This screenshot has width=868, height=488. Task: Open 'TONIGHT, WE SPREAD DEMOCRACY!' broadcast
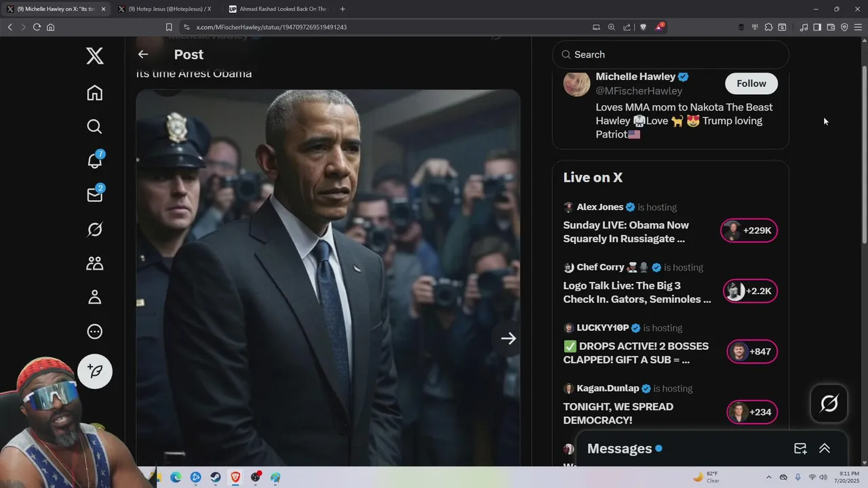pyautogui.click(x=618, y=413)
